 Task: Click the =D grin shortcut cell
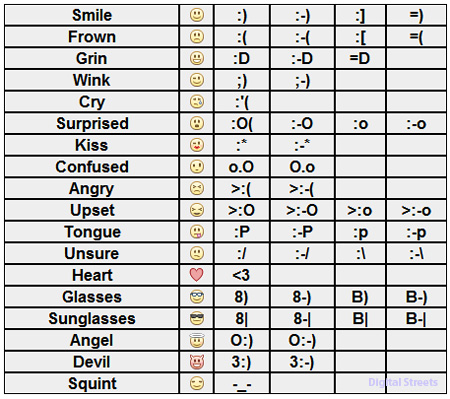pos(360,58)
